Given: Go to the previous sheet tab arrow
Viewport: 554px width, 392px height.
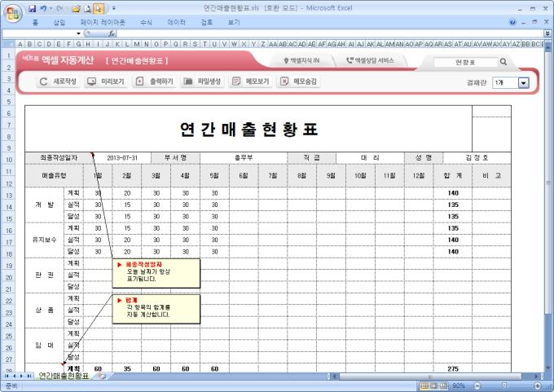Looking at the screenshot, I should tap(14, 377).
